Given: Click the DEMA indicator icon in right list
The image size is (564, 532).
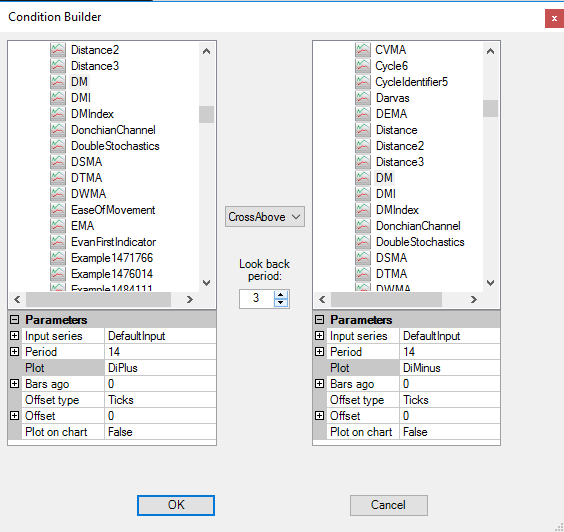Looking at the screenshot, I should pyautogui.click(x=363, y=114).
